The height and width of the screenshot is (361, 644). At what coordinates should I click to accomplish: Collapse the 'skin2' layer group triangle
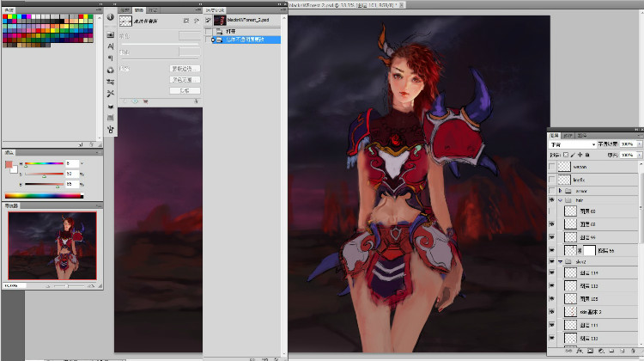tap(560, 261)
